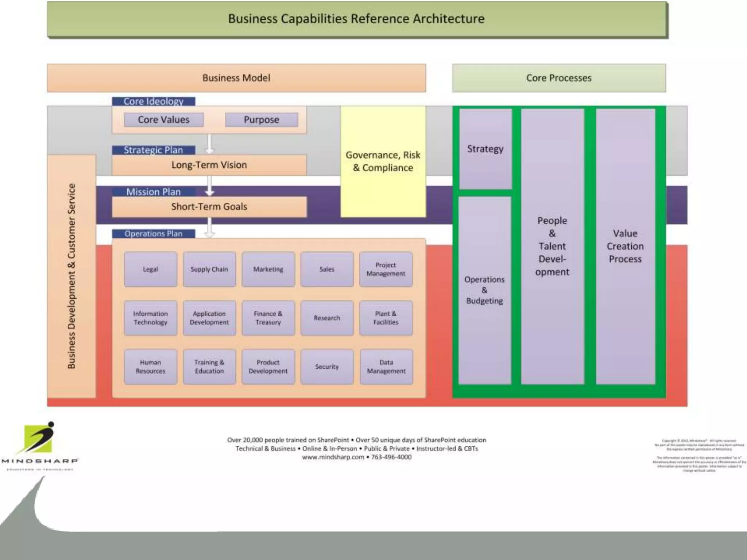747x560 pixels.
Task: Click the Operations Plan tab label
Action: [153, 234]
